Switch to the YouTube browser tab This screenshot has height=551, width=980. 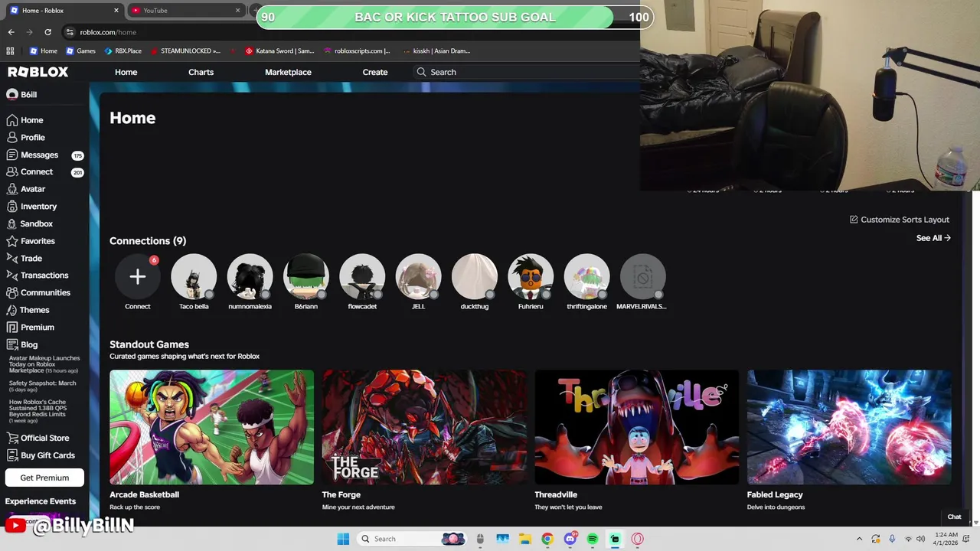(x=184, y=11)
